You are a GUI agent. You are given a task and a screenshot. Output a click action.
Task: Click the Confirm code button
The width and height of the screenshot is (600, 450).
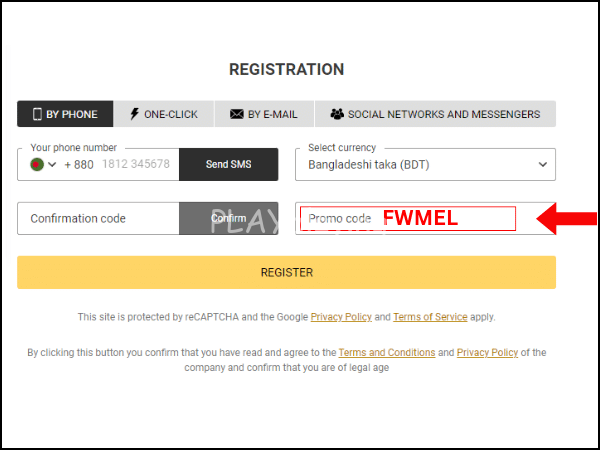(x=228, y=218)
